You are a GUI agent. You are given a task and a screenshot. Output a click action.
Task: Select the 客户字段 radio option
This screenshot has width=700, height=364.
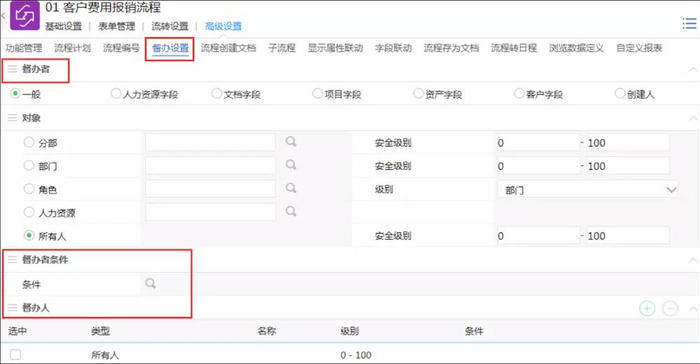point(519,93)
